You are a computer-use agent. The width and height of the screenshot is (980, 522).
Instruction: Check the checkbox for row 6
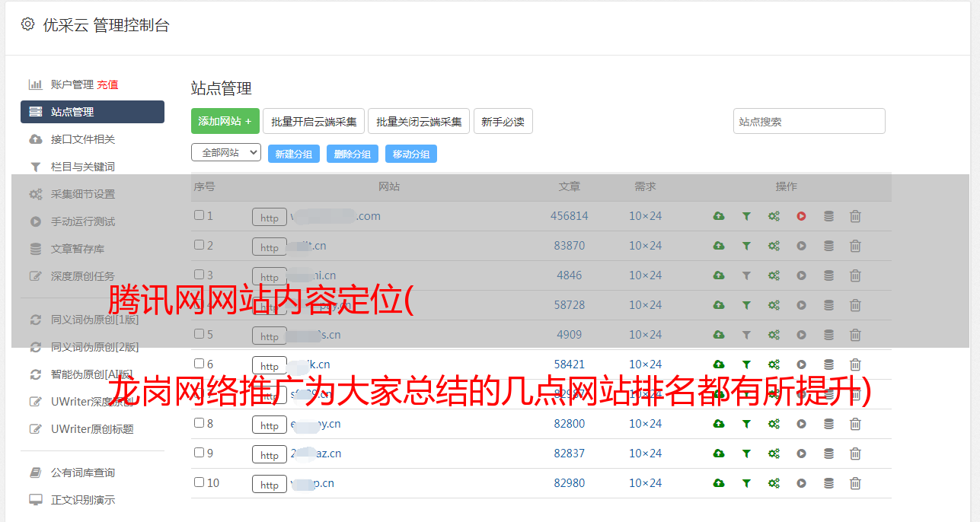point(199,364)
